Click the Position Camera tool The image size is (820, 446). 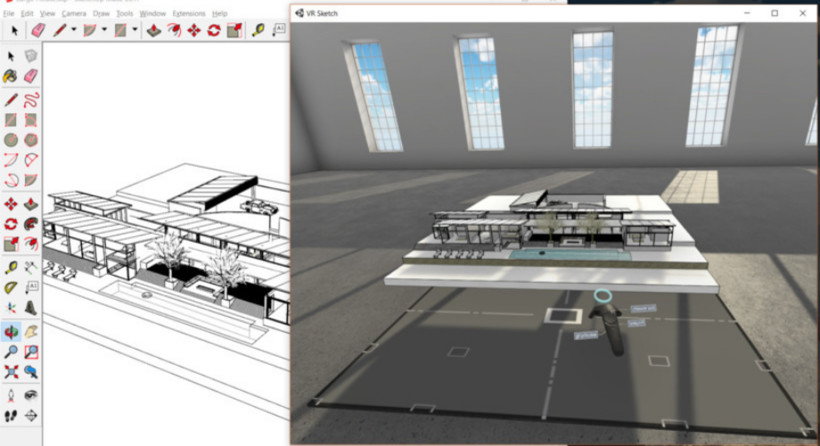(11, 394)
